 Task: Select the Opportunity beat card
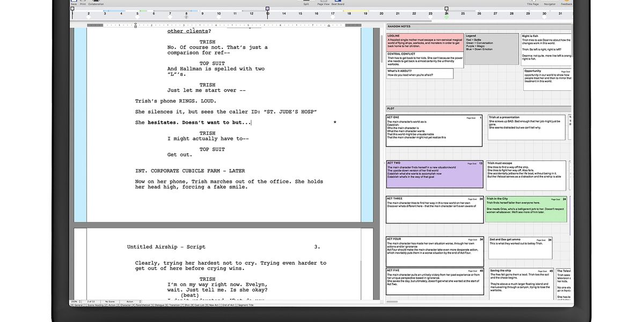547,79
